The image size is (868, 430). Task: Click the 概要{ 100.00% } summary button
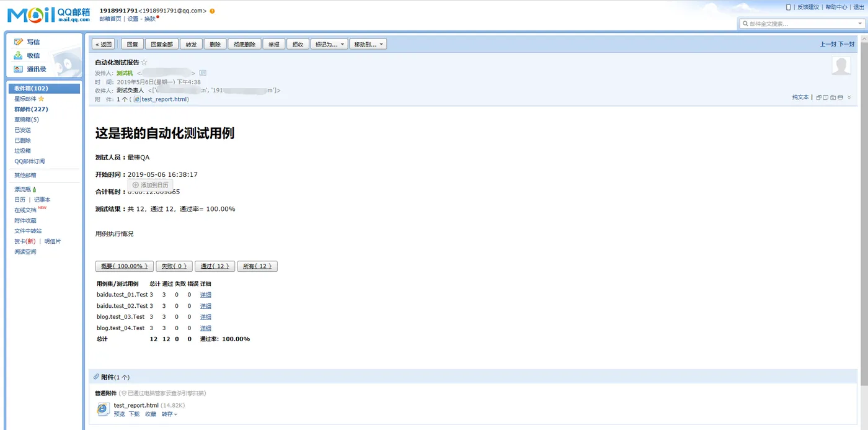point(124,266)
